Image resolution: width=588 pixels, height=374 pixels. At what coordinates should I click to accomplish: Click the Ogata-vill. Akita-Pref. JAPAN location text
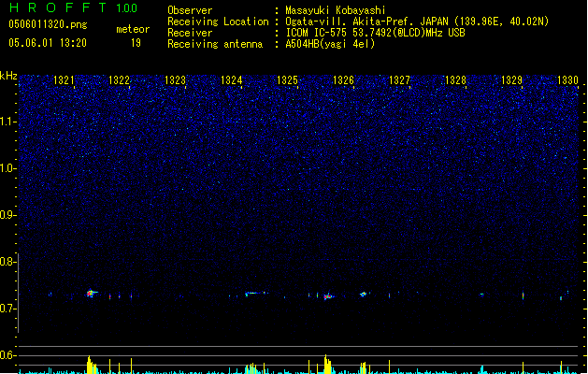click(x=417, y=22)
